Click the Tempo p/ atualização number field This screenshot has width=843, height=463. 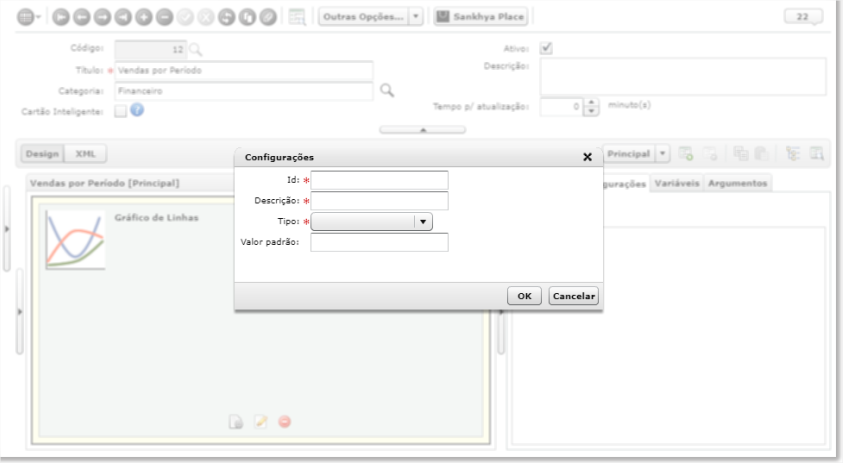coord(562,106)
